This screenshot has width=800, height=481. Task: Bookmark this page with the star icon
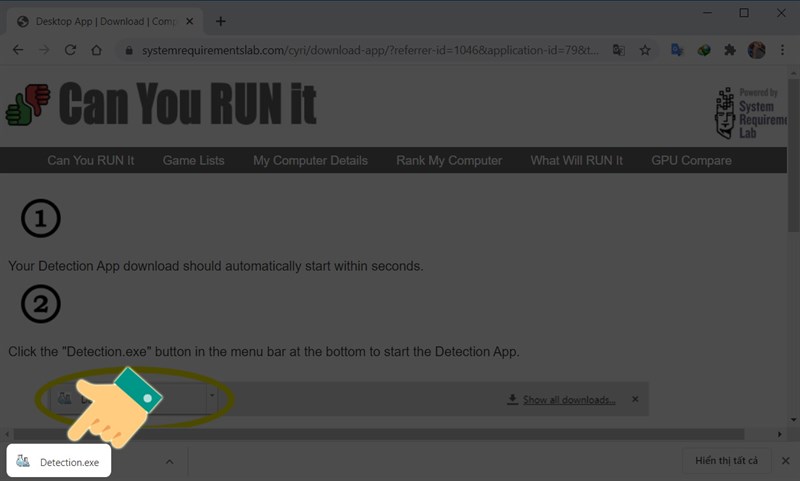(645, 50)
